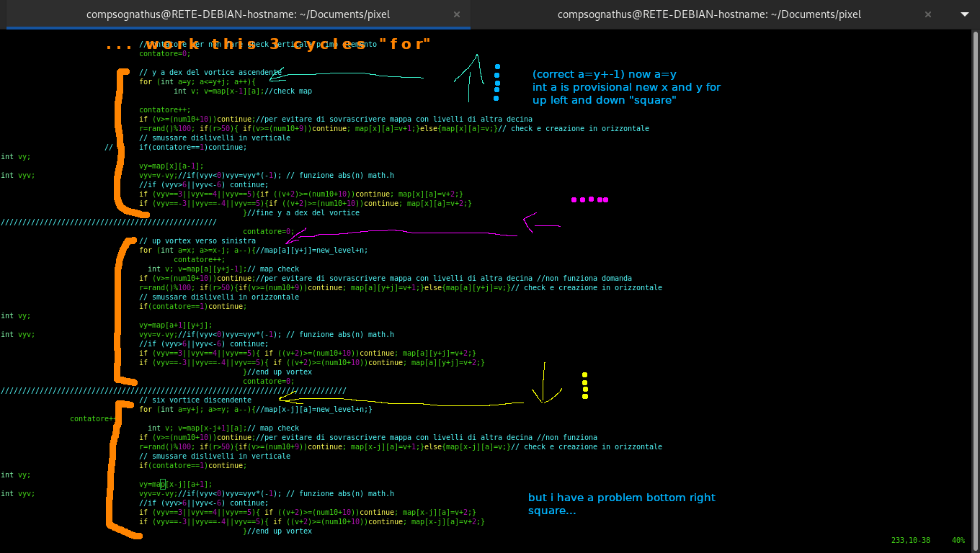This screenshot has height=553, width=980.
Task: Click the vim cursor position '233,10-38'
Action: click(911, 540)
